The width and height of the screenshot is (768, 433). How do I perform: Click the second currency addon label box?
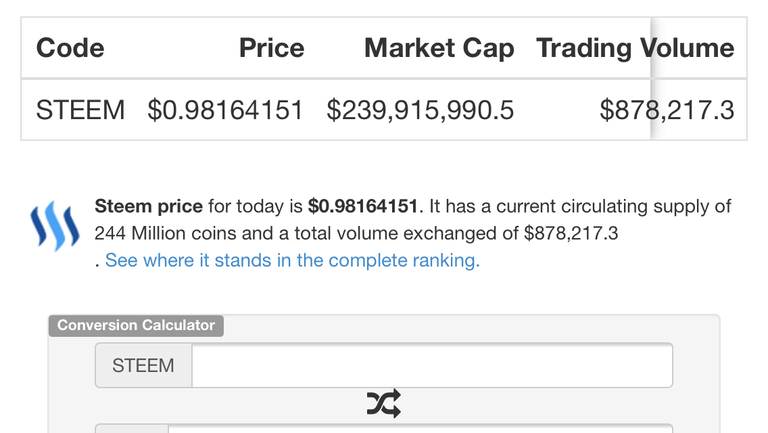(x=132, y=429)
